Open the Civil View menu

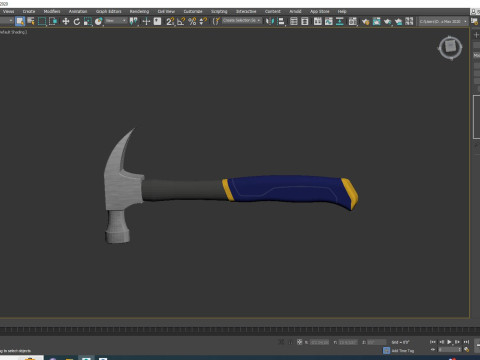(x=166, y=11)
